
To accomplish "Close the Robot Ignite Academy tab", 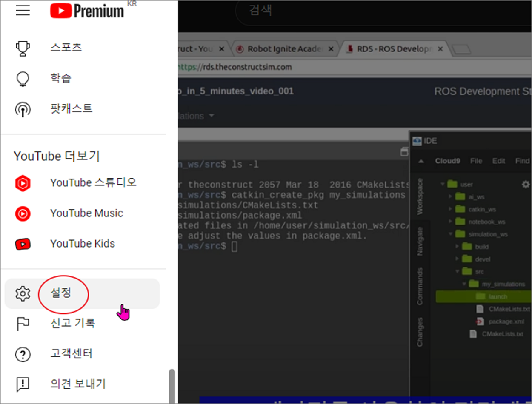I will (331, 49).
